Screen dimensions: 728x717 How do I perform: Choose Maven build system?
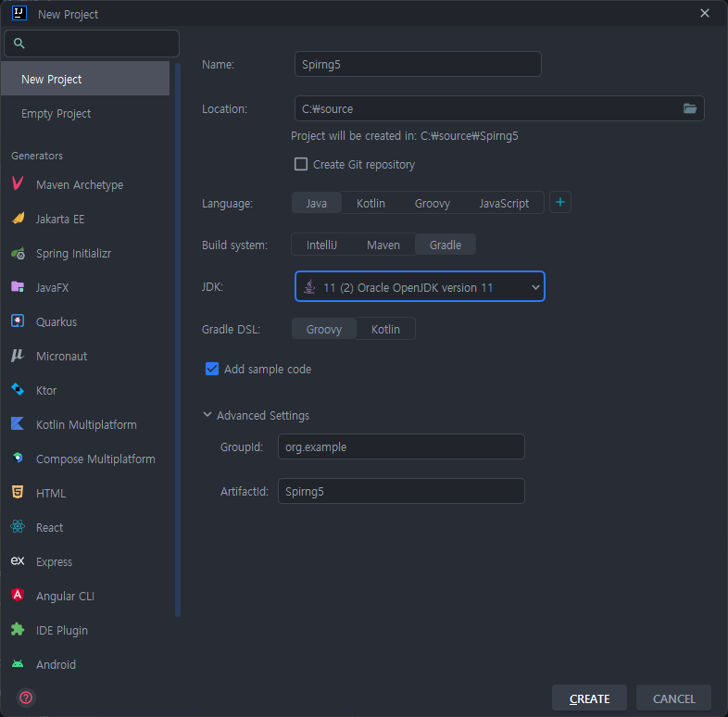click(383, 245)
